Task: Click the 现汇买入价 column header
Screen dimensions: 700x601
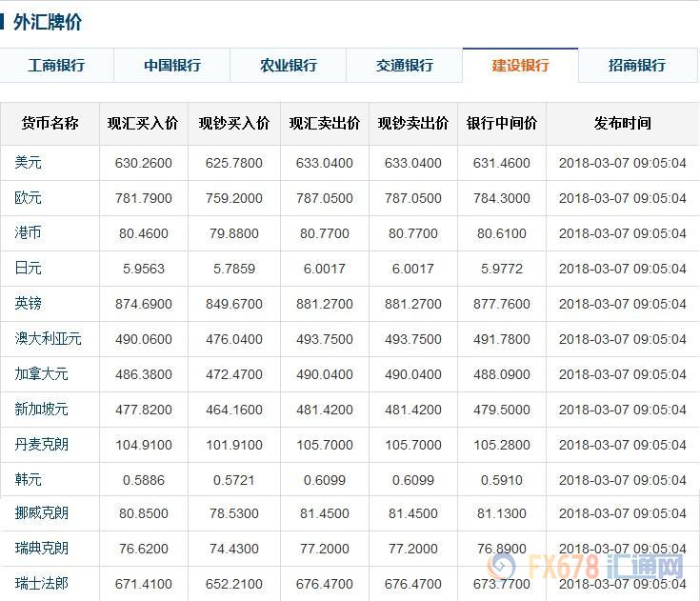Action: (x=143, y=123)
